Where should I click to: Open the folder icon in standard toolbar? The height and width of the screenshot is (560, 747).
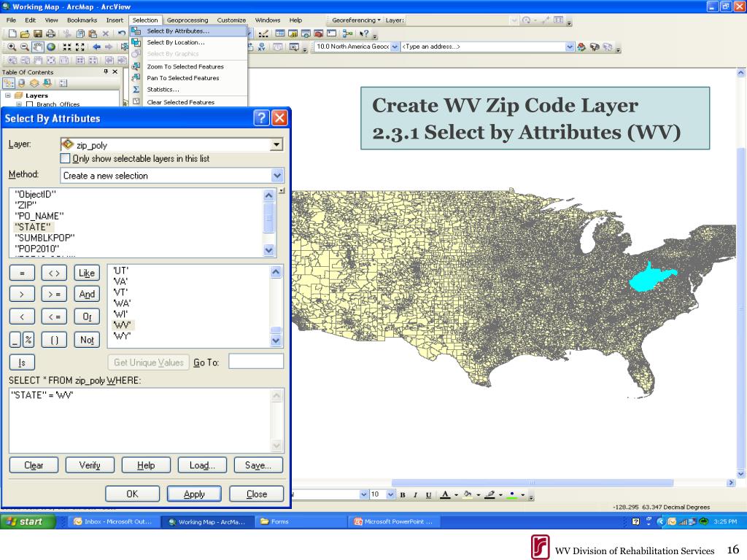pos(25,34)
